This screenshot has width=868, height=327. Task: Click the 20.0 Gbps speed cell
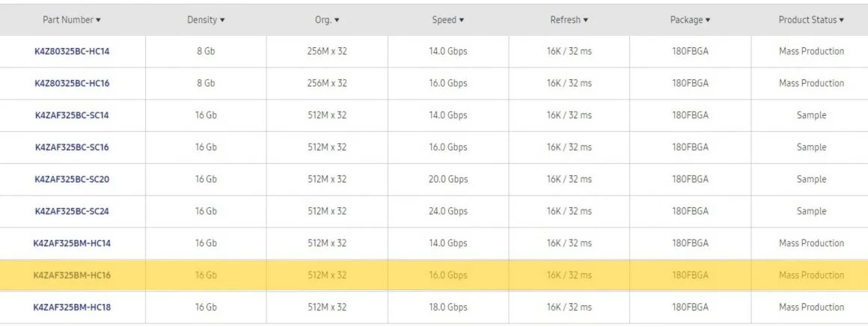coord(447,180)
